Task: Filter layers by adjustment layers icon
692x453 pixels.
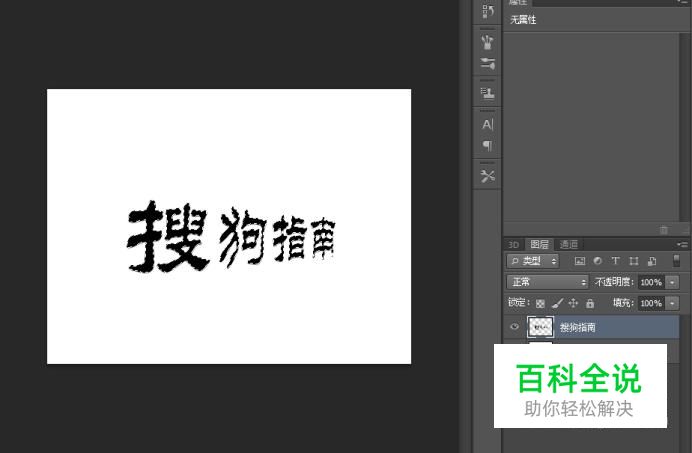Action: click(598, 261)
